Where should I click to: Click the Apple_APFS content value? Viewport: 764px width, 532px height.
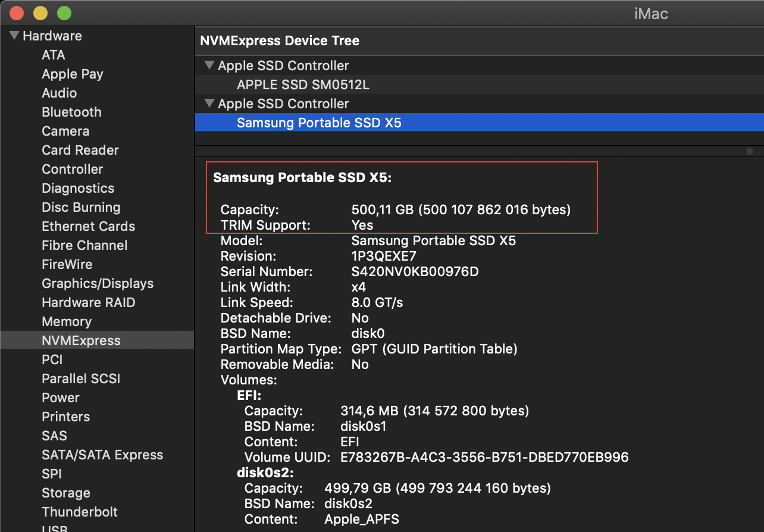[362, 519]
